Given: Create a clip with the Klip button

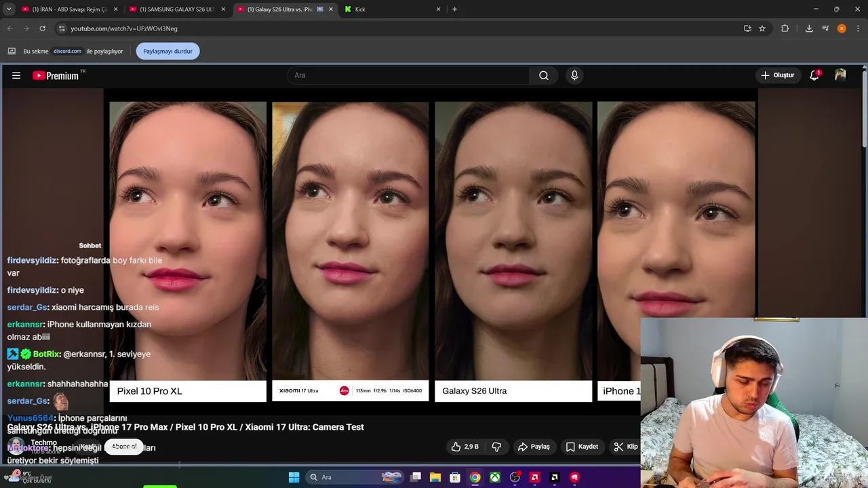Looking at the screenshot, I should pos(625,447).
